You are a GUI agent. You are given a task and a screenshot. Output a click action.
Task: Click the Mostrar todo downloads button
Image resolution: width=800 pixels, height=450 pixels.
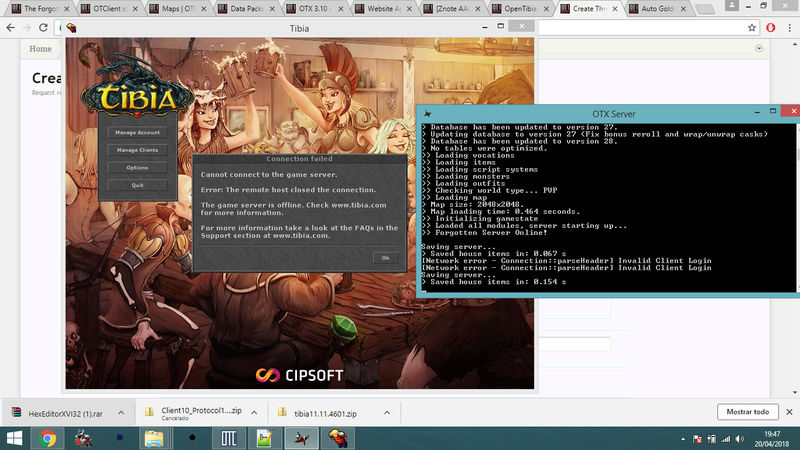point(747,412)
